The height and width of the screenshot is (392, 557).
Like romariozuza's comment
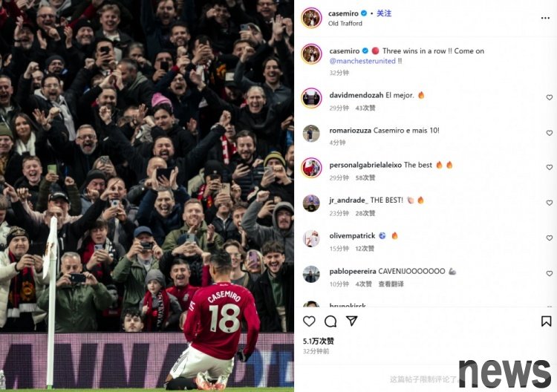(x=549, y=133)
